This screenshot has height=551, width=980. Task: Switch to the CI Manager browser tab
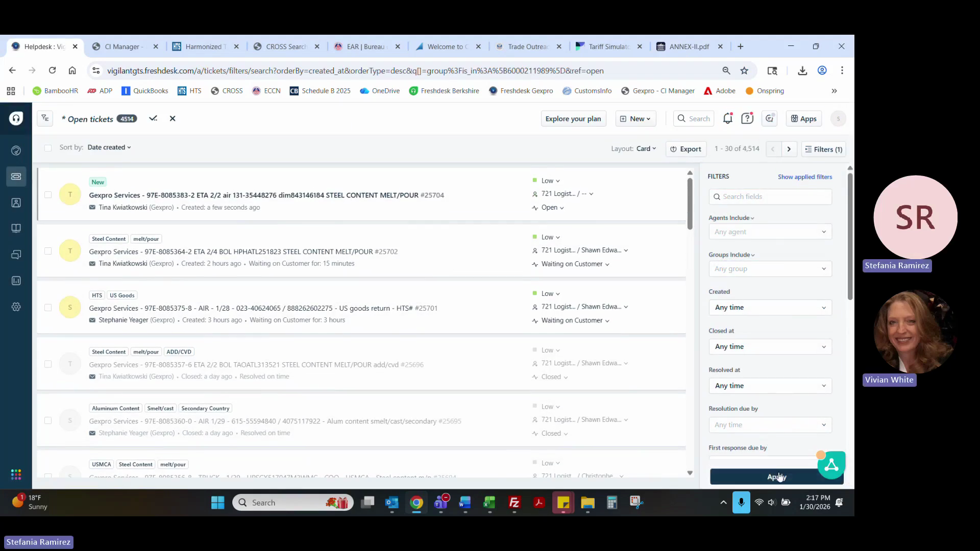pos(122,46)
